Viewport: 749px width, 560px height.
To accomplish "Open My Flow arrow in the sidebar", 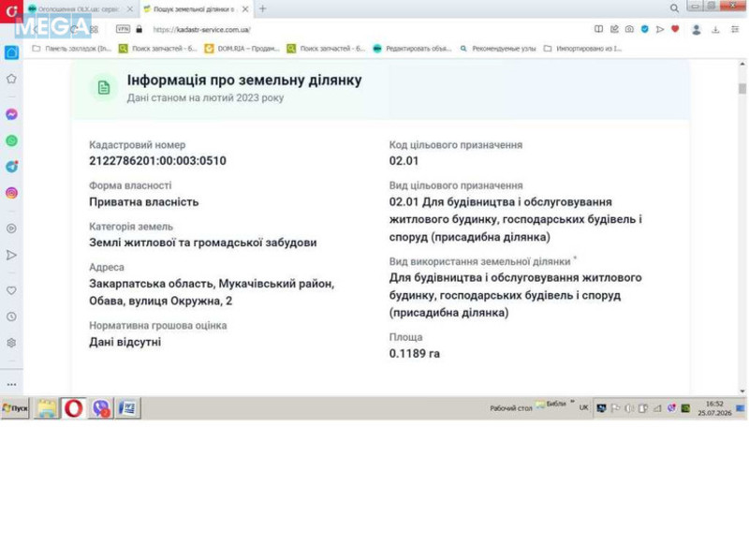I will [11, 255].
